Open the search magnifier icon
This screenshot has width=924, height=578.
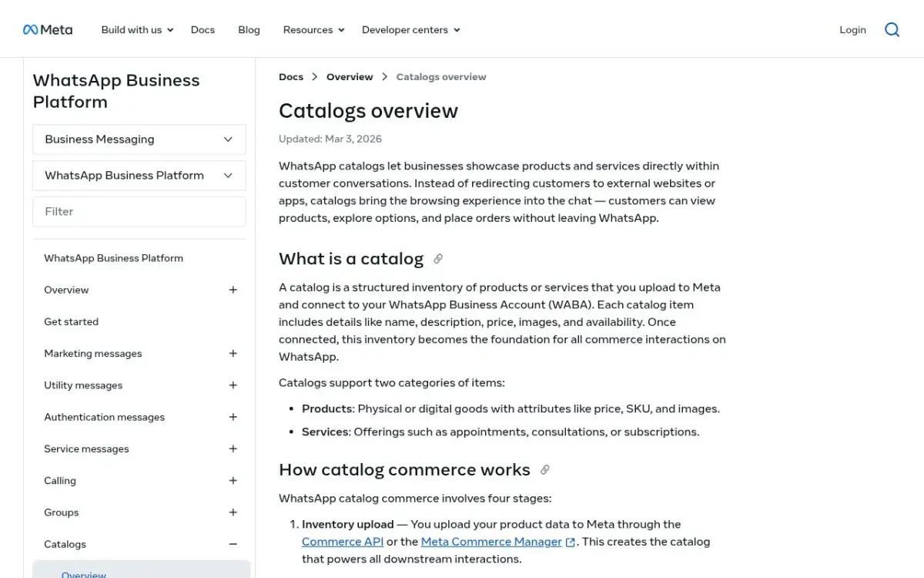coord(892,30)
